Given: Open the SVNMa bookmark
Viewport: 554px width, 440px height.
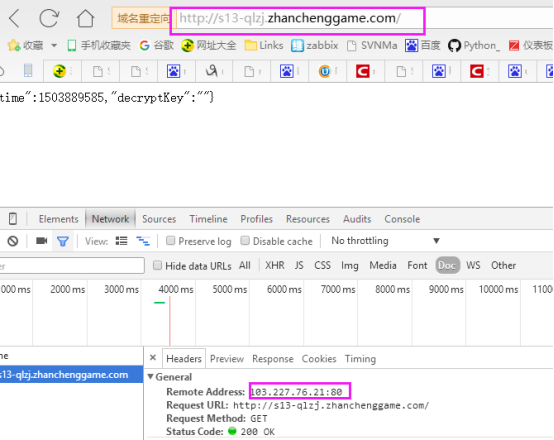Looking at the screenshot, I should pyautogui.click(x=372, y=45).
